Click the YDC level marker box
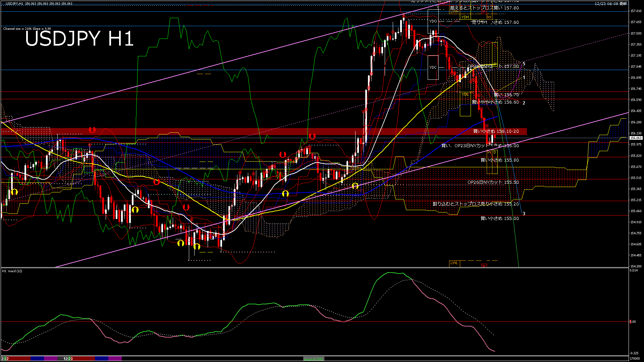 [433, 67]
